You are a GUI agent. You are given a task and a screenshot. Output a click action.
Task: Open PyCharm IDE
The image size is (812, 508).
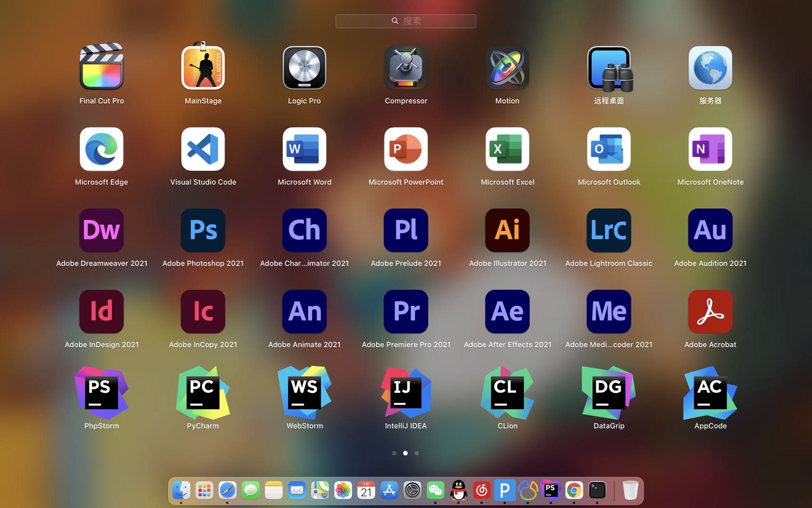coord(203,393)
